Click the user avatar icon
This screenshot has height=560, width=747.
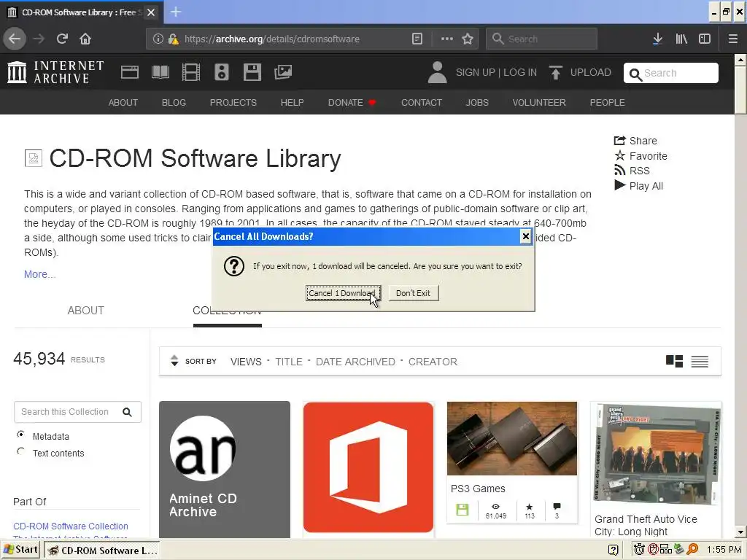pos(437,72)
